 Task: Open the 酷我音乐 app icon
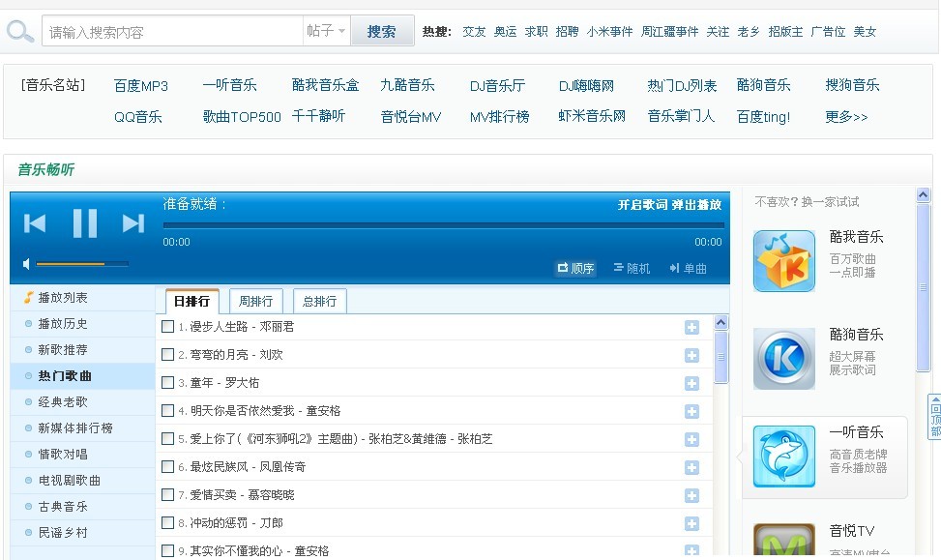(x=784, y=261)
